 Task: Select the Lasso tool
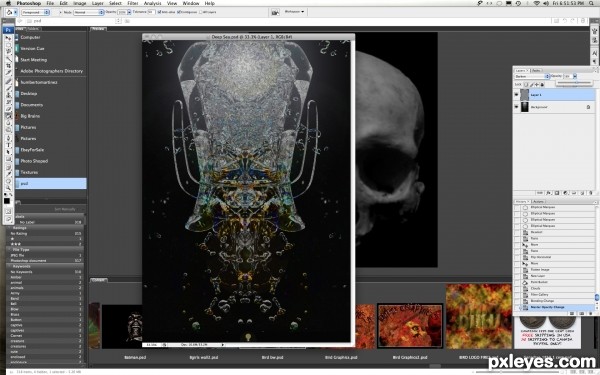8,51
